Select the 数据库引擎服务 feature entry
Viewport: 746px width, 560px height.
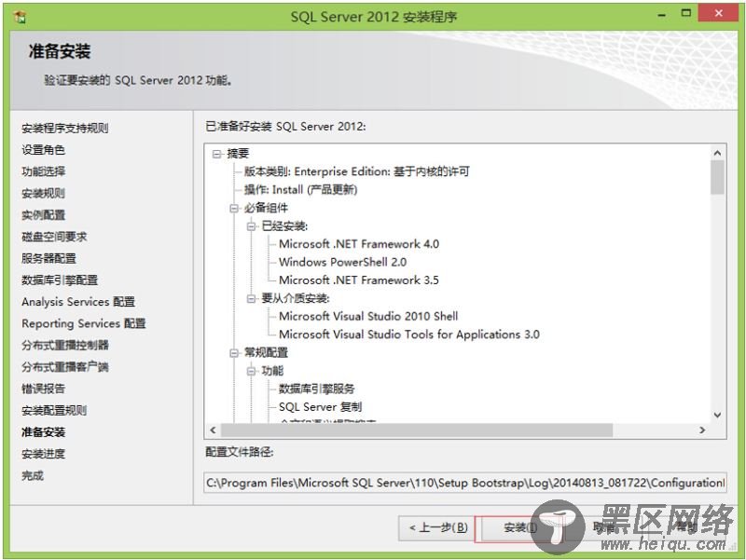tap(317, 389)
